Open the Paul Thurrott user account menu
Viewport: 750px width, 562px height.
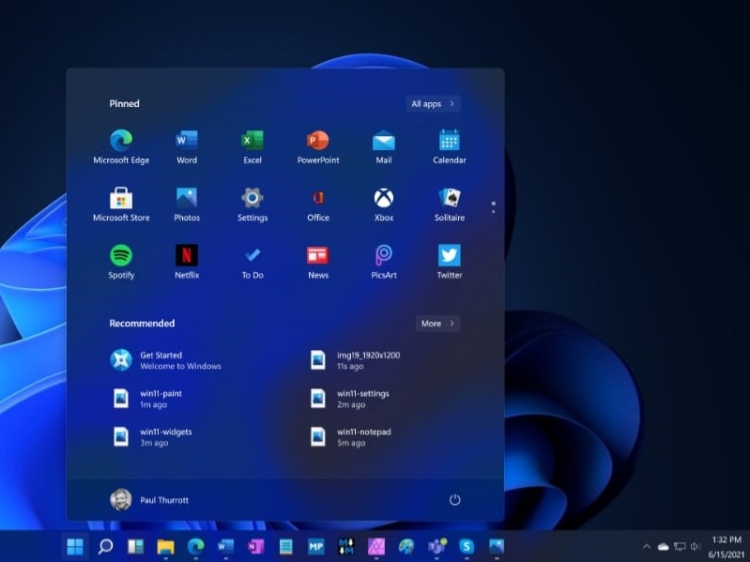pyautogui.click(x=149, y=499)
